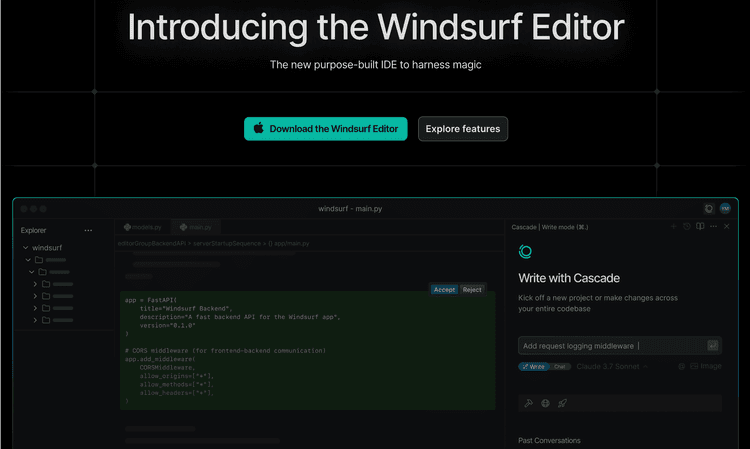Click the icon left of the avatar
750x449 pixels.
click(709, 208)
